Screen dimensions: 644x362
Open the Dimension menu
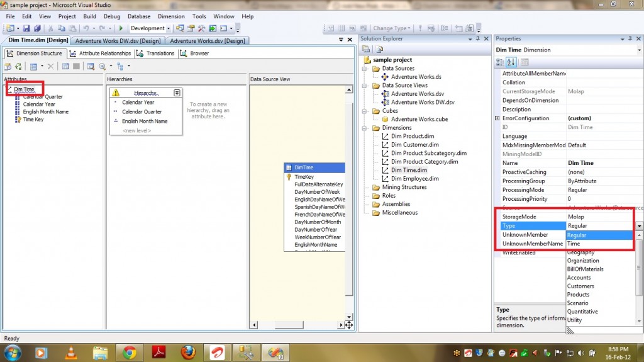coord(171,16)
